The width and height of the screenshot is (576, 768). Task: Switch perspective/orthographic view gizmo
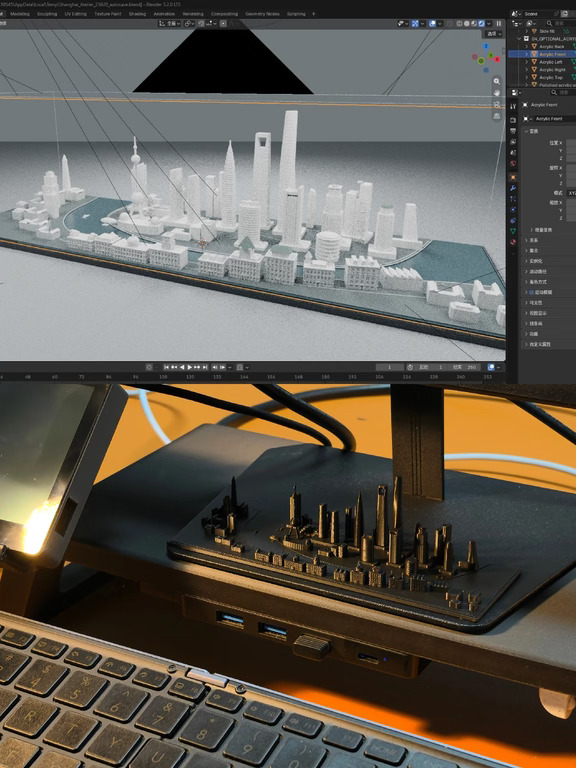coord(497,116)
